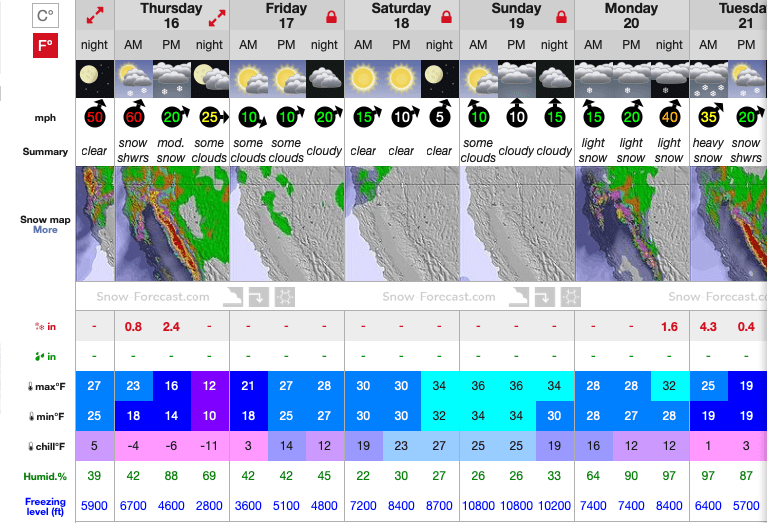Click Thursday PM moderate snow weather icon
Viewport: 768px width, 523px height.
point(171,79)
